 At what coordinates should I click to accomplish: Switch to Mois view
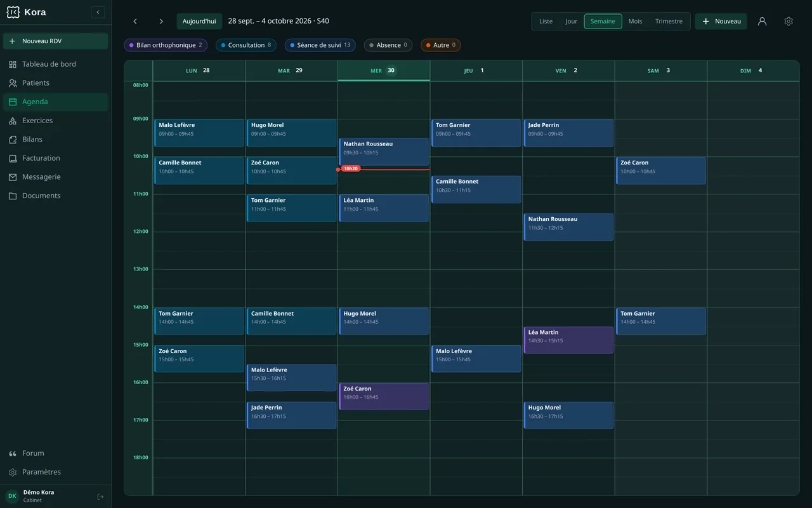coord(635,21)
